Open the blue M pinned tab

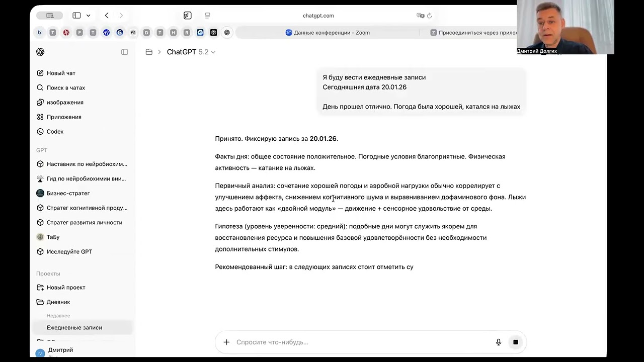106,33
